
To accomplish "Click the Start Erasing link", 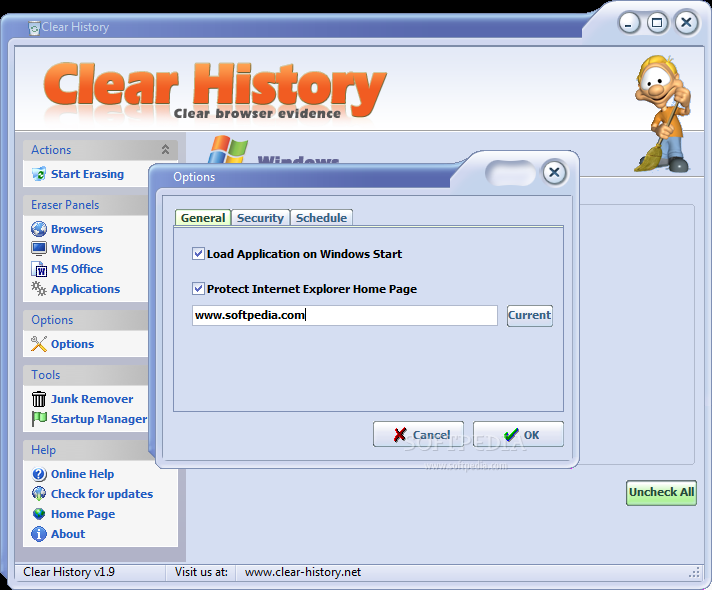I will [87, 174].
